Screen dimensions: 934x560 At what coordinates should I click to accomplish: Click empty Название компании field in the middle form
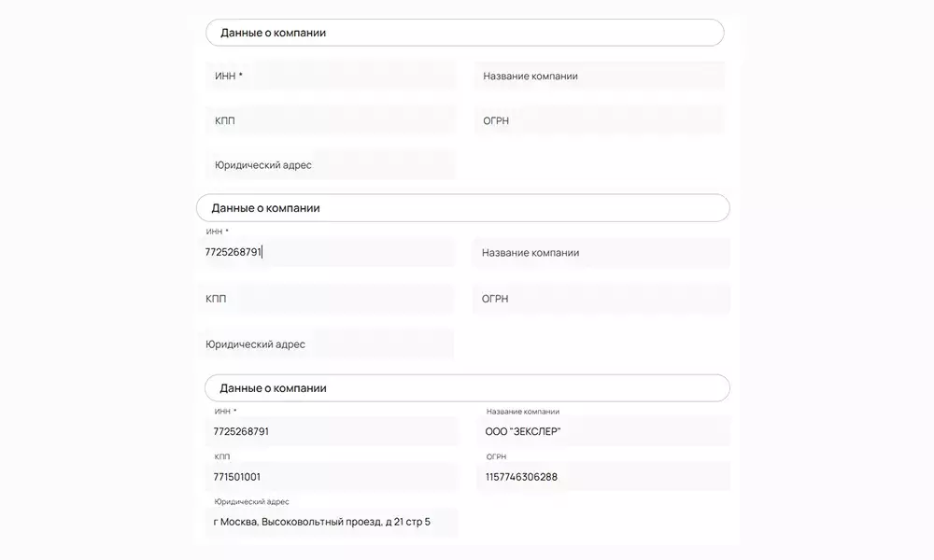click(601, 253)
